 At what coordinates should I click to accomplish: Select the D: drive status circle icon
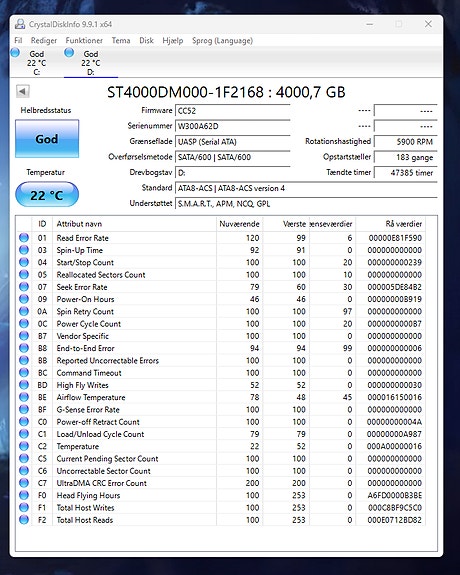pos(69,53)
